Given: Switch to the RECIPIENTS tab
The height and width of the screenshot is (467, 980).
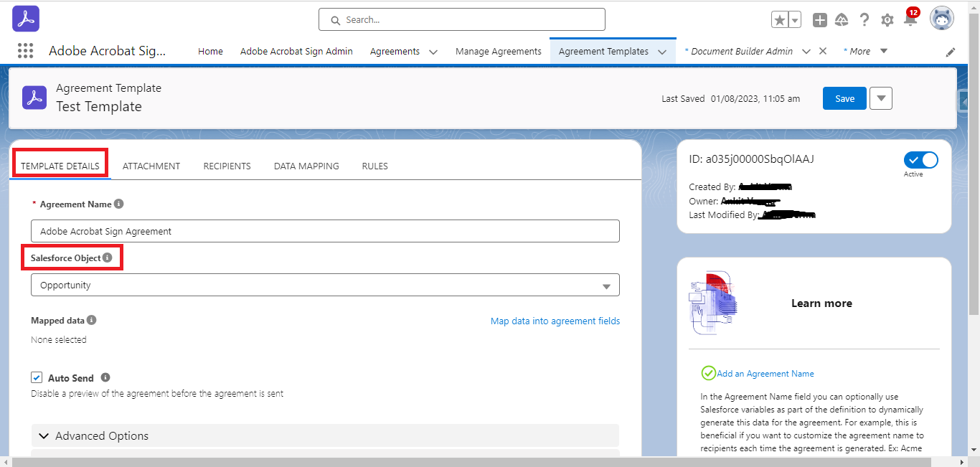Looking at the screenshot, I should (x=227, y=166).
